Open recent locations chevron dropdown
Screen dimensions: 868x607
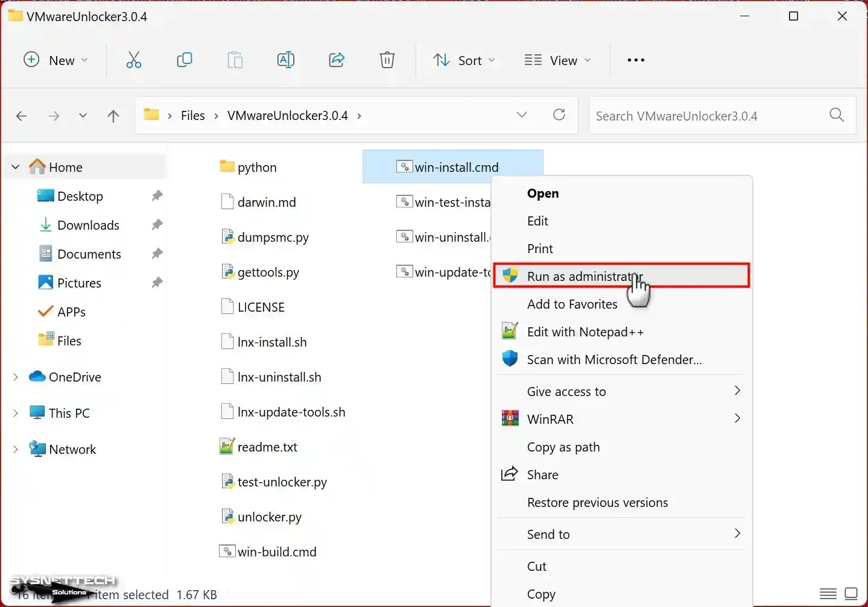83,115
